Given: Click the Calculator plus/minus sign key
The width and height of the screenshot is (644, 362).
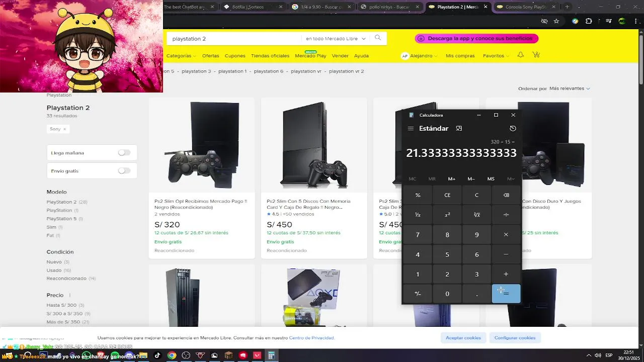Looking at the screenshot, I should [x=418, y=294].
